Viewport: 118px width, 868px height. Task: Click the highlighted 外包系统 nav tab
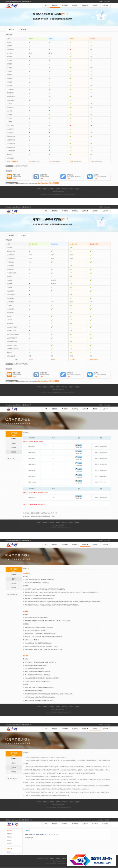65,211
